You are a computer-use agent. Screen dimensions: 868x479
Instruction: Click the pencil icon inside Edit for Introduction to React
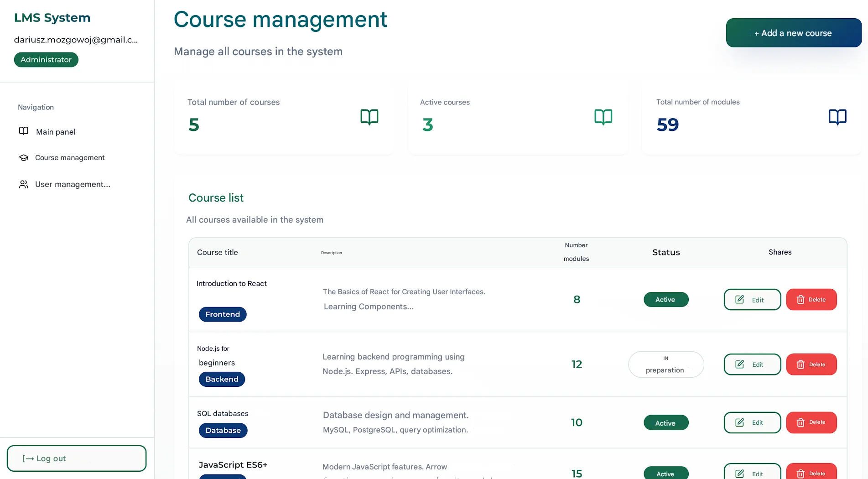[739, 299]
